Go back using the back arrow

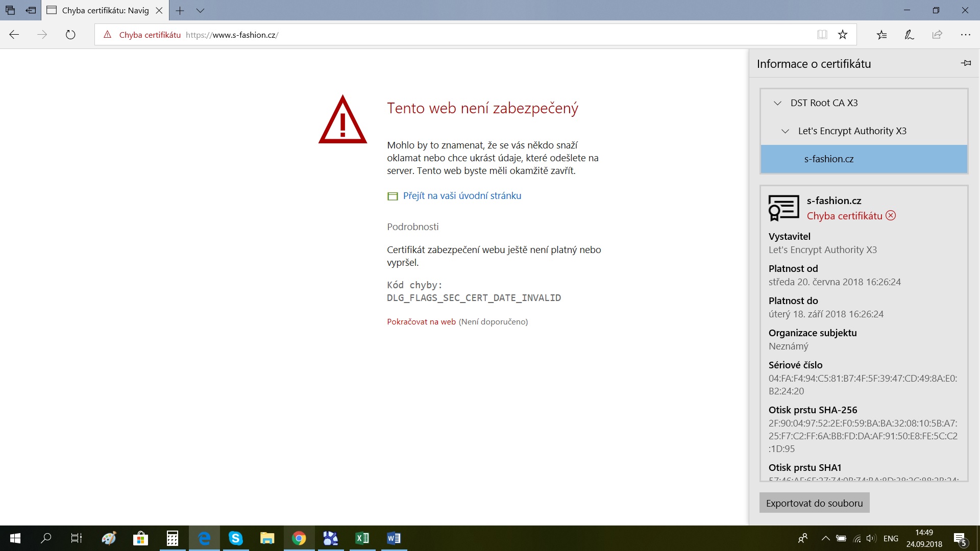(14, 35)
